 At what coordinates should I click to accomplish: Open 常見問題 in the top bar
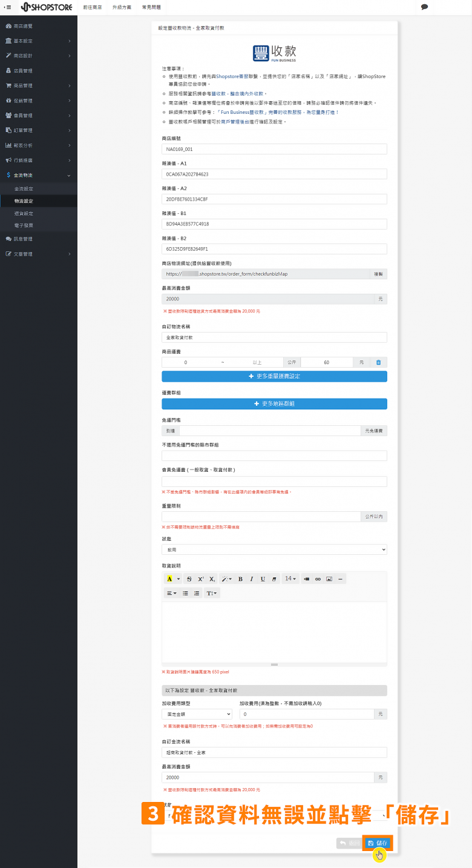[x=151, y=7]
